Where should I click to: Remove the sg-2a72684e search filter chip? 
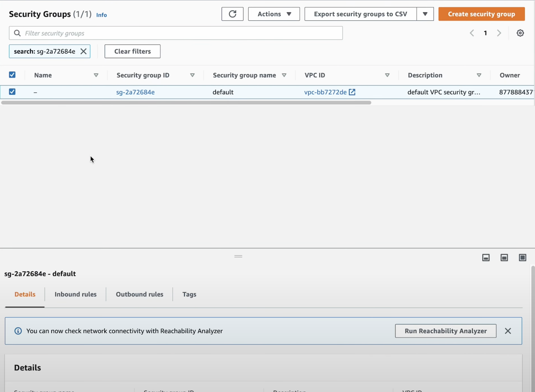click(x=83, y=51)
